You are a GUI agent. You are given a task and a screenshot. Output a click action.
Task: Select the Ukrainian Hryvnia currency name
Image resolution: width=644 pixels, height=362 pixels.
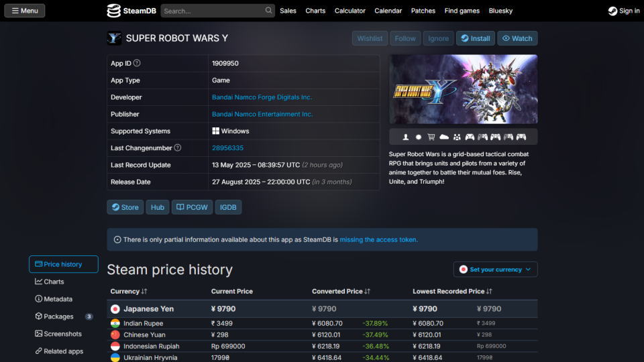click(150, 357)
